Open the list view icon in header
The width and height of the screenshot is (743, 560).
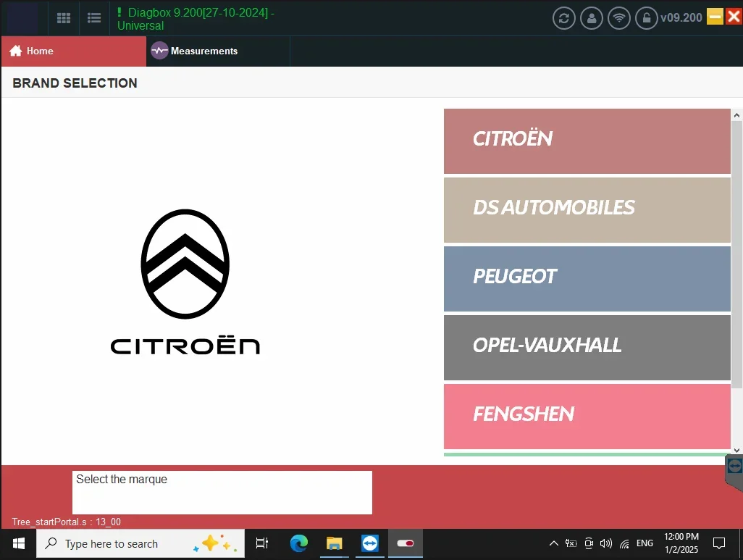94,18
